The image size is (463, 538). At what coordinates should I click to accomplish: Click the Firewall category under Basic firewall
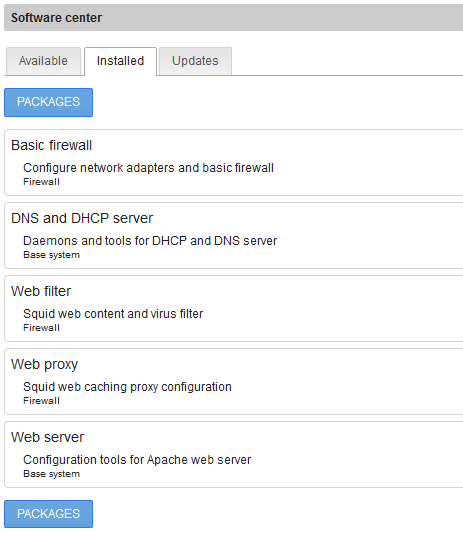(42, 182)
